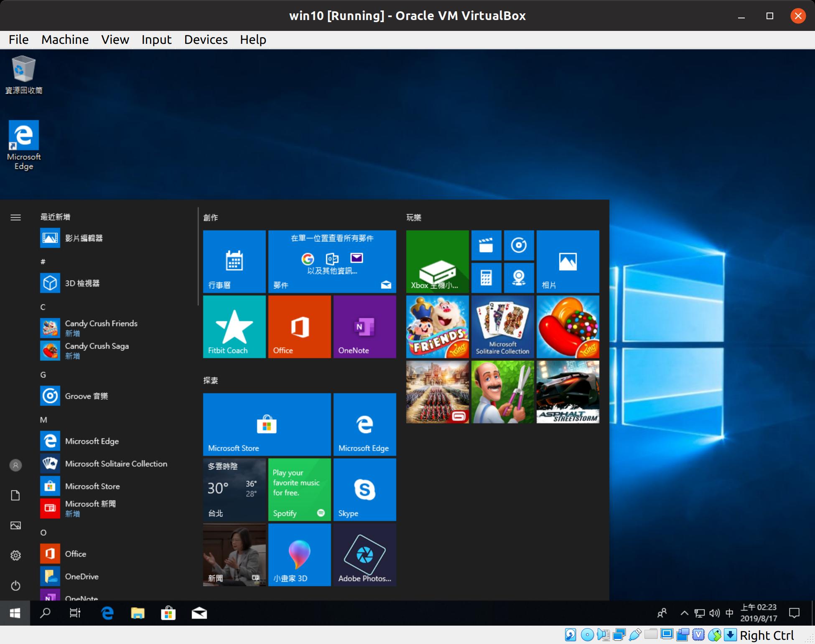Open the Spotify tile
Viewport: 815px width, 644px height.
point(299,489)
